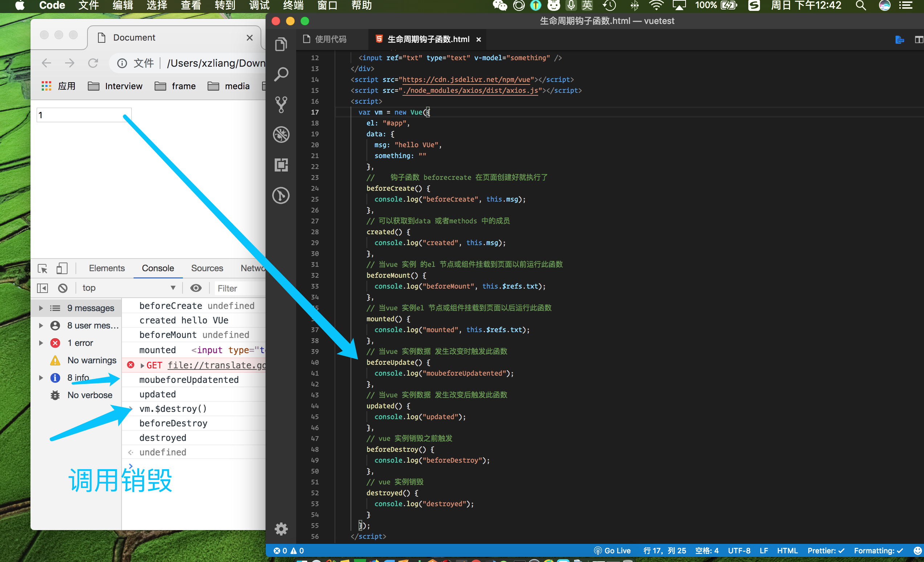The width and height of the screenshot is (924, 562).
Task: Toggle the live expression eye icon
Action: tap(196, 288)
